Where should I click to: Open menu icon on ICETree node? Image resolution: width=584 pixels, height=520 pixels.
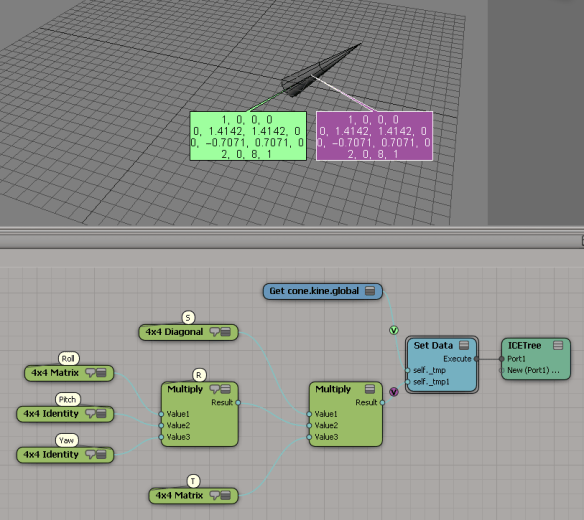coord(558,345)
